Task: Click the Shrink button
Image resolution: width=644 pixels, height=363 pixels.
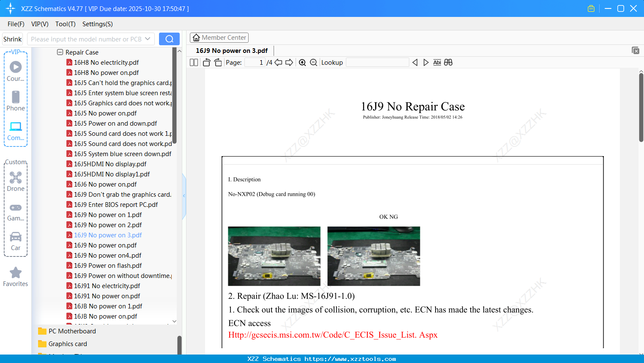Action: click(x=13, y=39)
